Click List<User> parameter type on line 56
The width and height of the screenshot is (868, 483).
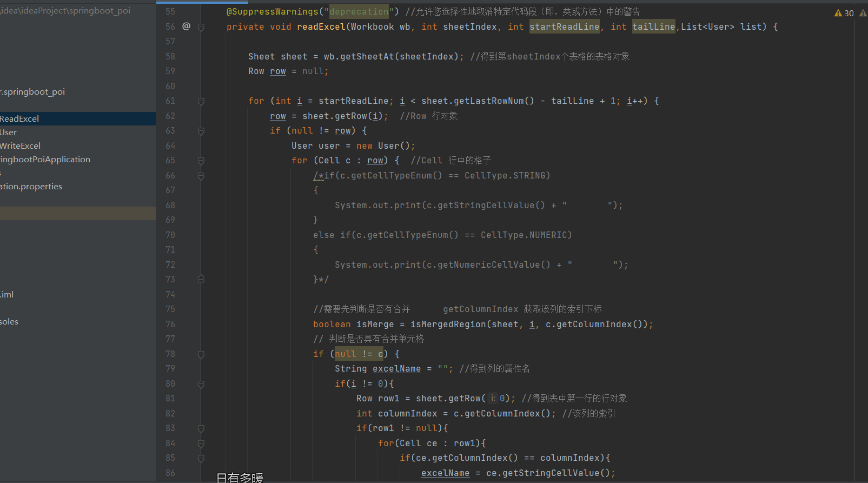point(707,27)
